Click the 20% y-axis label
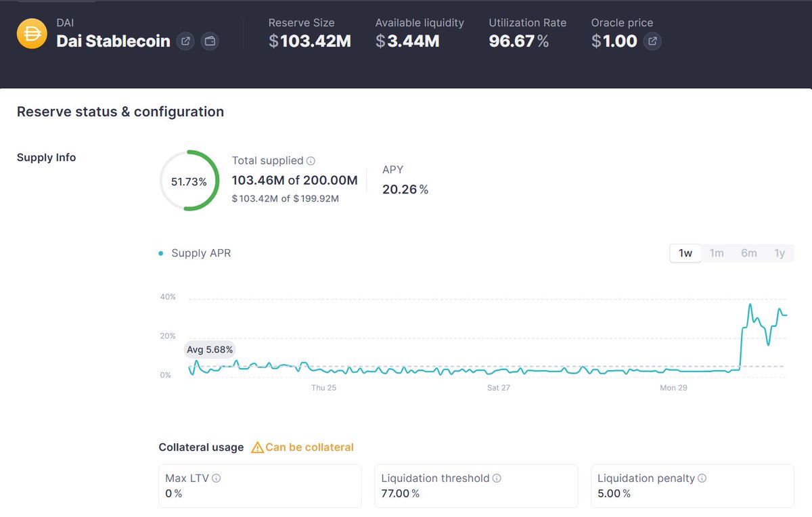 pyautogui.click(x=167, y=336)
